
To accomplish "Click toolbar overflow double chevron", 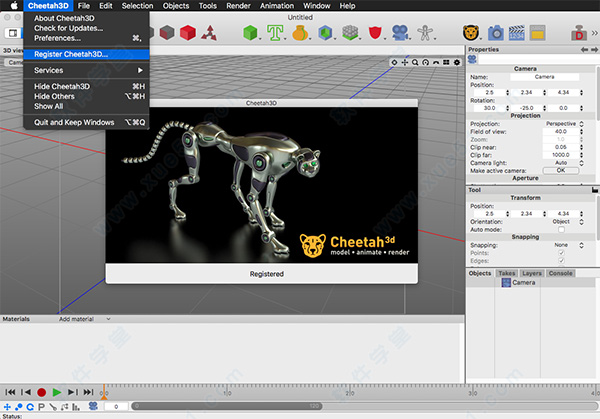I will point(595,33).
